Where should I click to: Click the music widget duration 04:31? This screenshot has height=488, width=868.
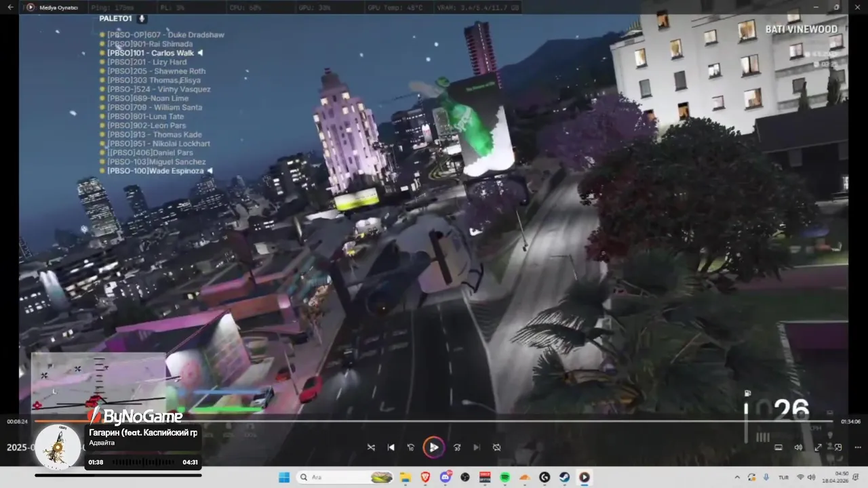point(190,462)
